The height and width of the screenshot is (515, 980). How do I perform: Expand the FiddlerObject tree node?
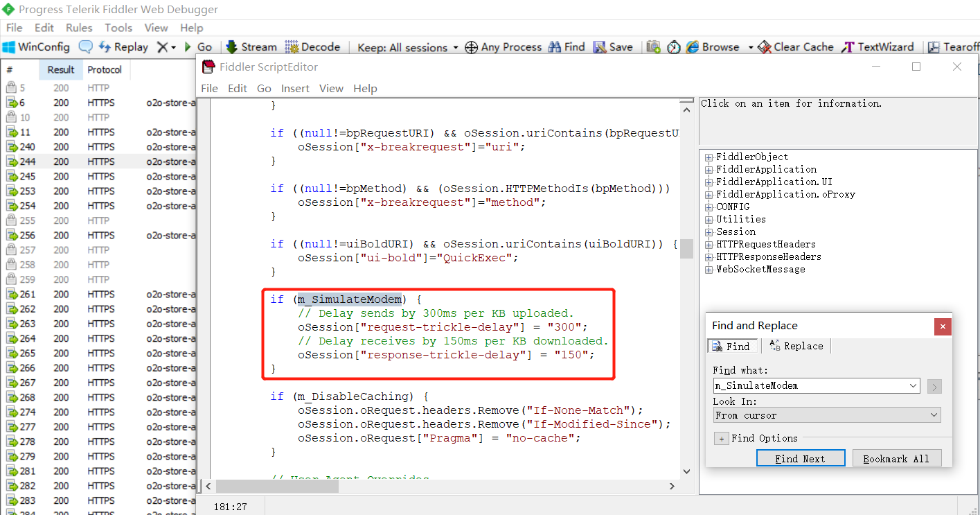709,157
